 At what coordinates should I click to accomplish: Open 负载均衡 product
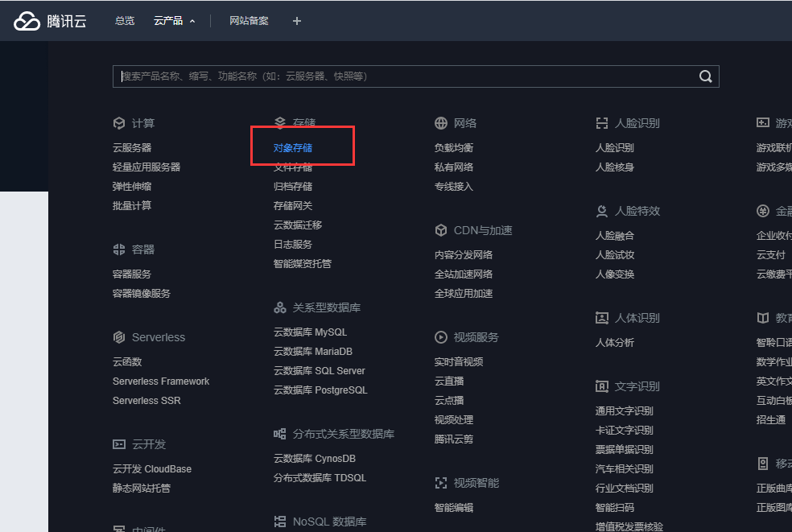click(454, 148)
